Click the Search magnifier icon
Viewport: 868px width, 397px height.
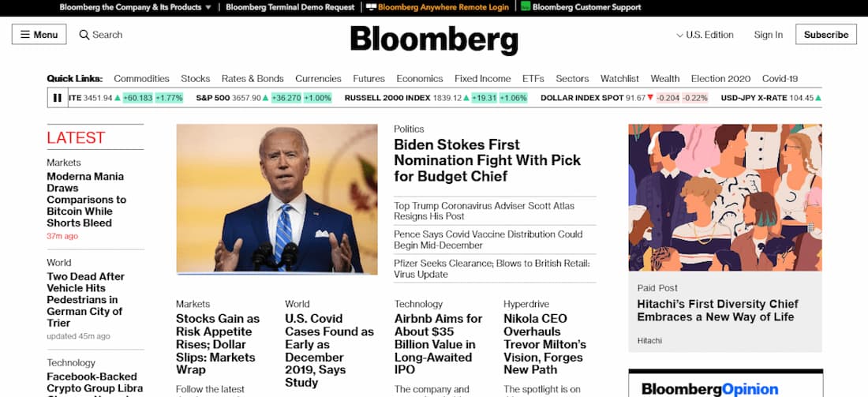[84, 35]
